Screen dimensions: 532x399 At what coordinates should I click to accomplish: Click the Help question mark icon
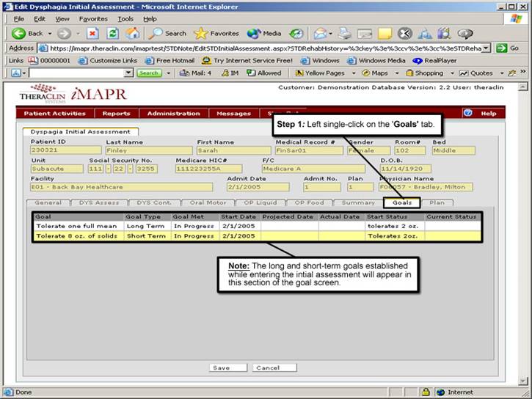click(467, 113)
